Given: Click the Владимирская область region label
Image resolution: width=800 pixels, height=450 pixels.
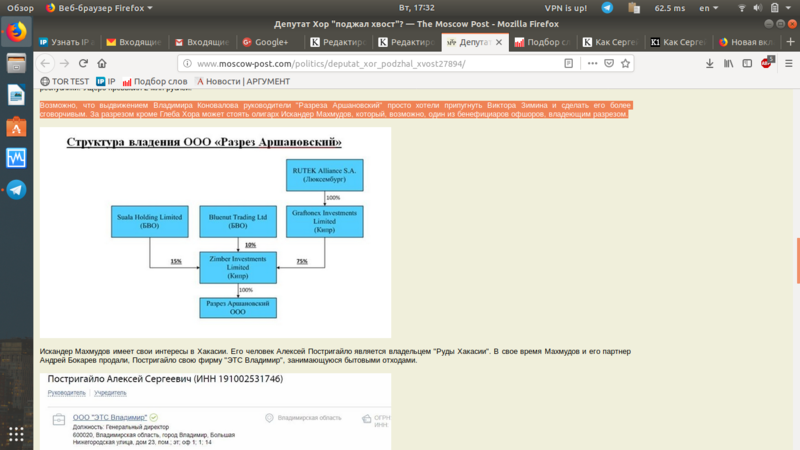Looking at the screenshot, I should [309, 418].
